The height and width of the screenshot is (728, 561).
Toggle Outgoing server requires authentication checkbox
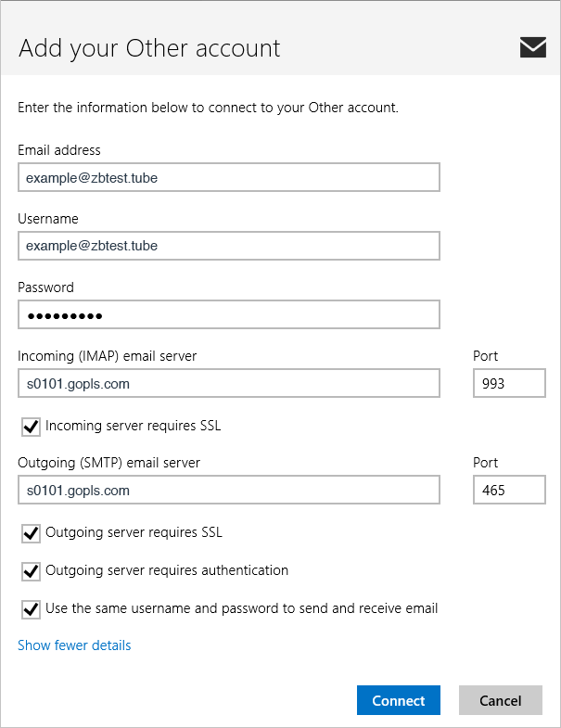pos(31,571)
